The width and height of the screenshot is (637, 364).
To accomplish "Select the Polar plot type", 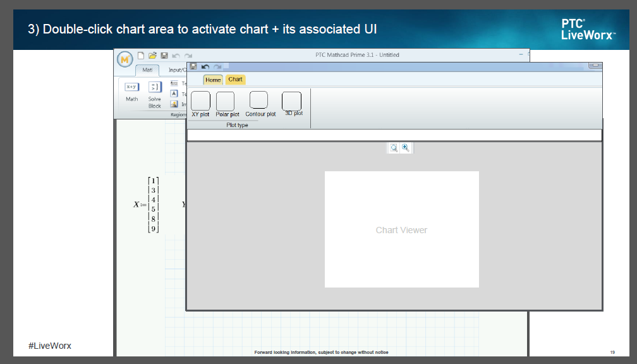I will pos(227,104).
